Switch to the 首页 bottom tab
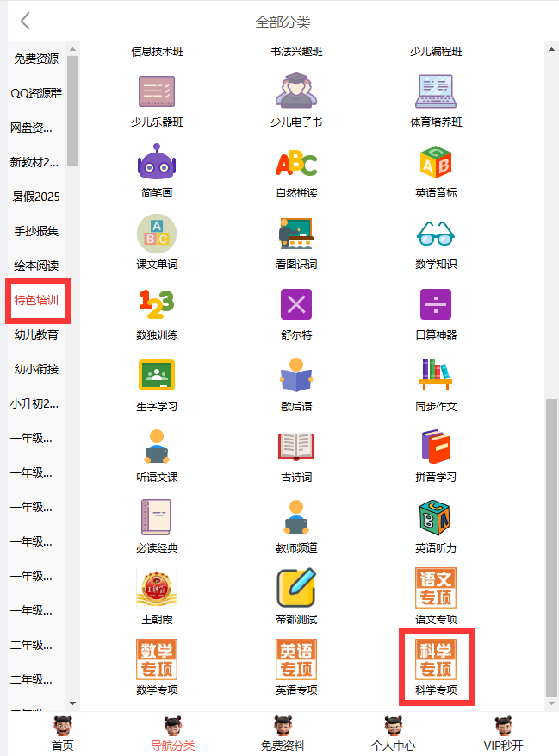The height and width of the screenshot is (756, 559). (62, 734)
